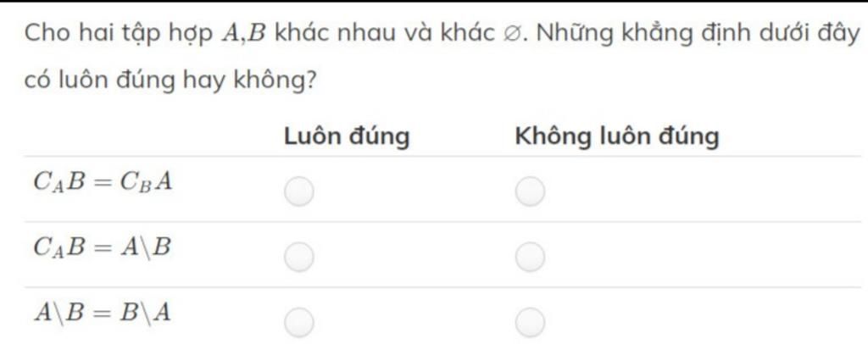Click the B\A term in the last statement
The image size is (868, 344).
tap(146, 313)
